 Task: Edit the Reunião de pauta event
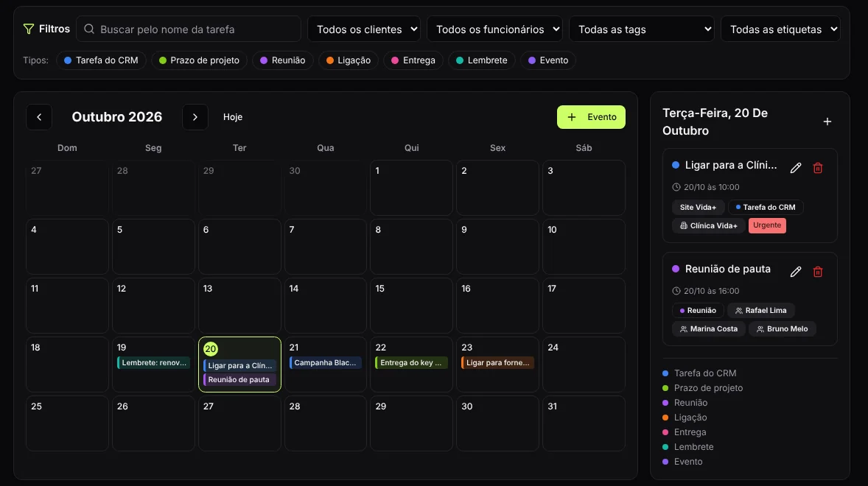[x=796, y=272]
